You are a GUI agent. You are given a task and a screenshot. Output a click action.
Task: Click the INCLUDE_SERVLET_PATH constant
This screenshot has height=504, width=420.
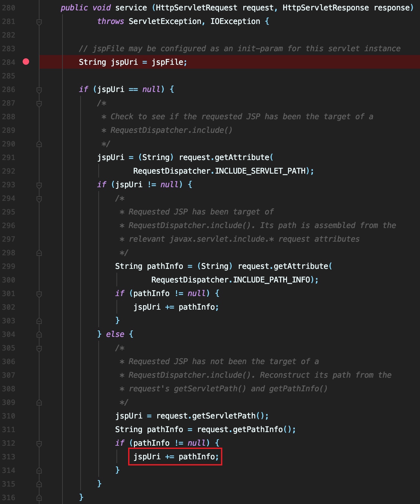point(260,171)
